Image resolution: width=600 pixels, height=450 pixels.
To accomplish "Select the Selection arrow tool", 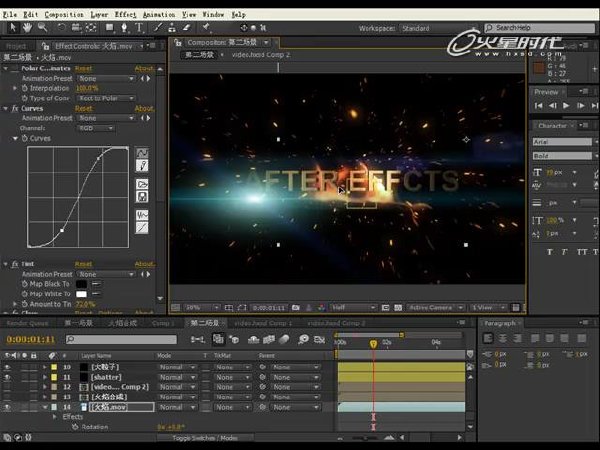I will 13,28.
